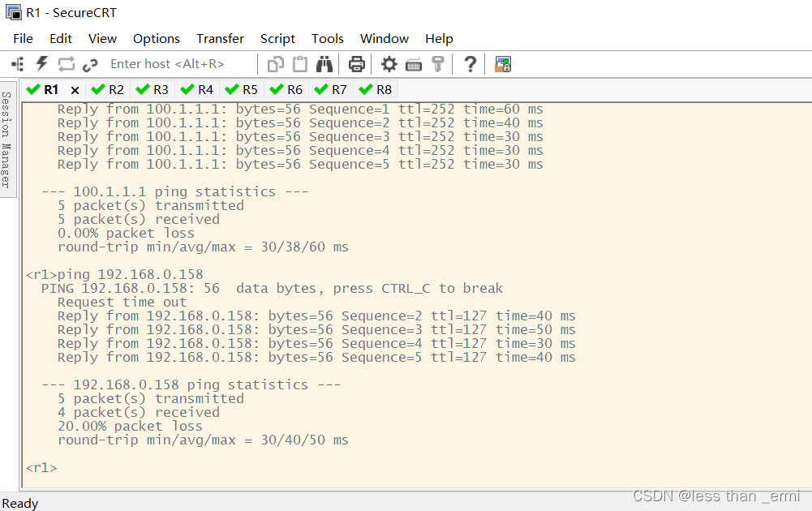This screenshot has height=511, width=812.
Task: Open the Window menu
Action: coord(385,39)
